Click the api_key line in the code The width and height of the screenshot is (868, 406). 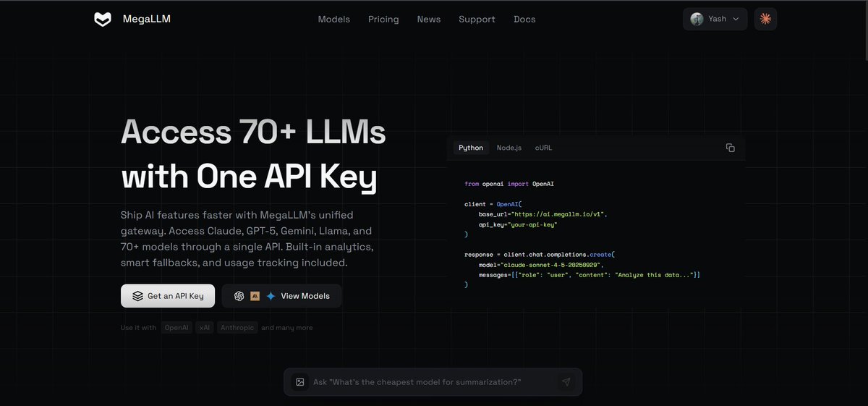[517, 225]
